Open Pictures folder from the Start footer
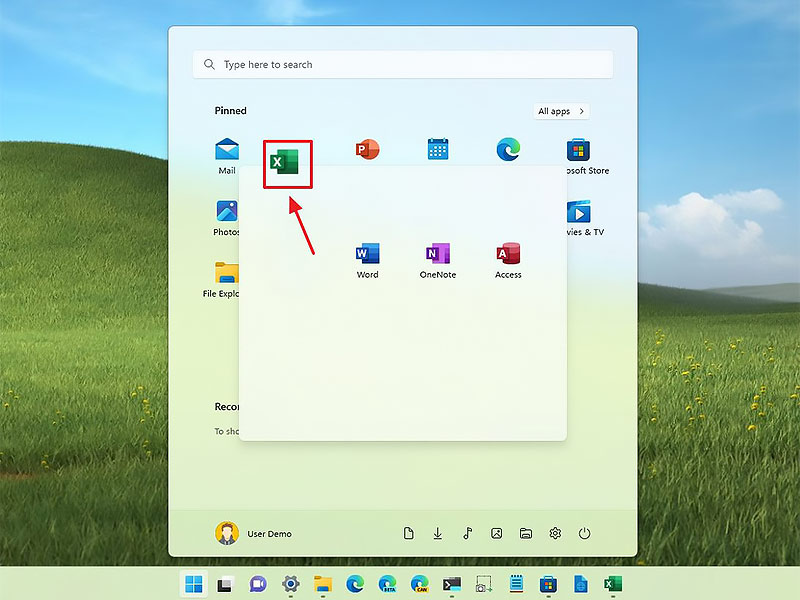Screen dimensions: 800x600 [x=496, y=533]
